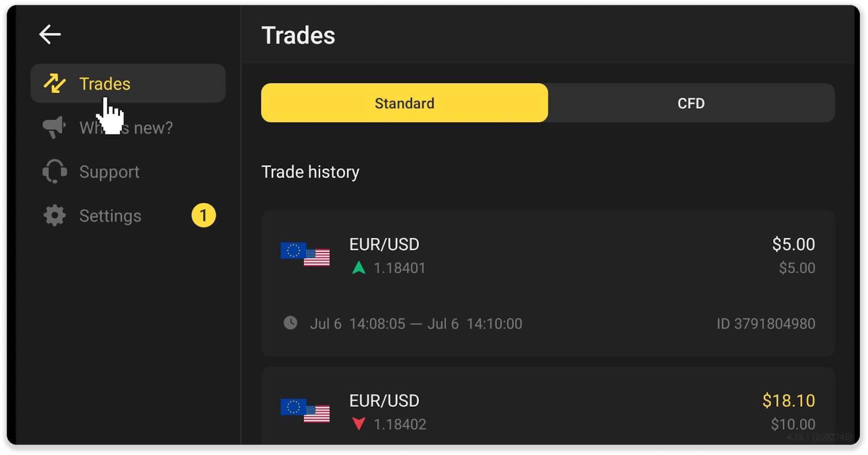868x455 pixels.
Task: Click the green up arrow beside 1.18401
Action: [359, 267]
